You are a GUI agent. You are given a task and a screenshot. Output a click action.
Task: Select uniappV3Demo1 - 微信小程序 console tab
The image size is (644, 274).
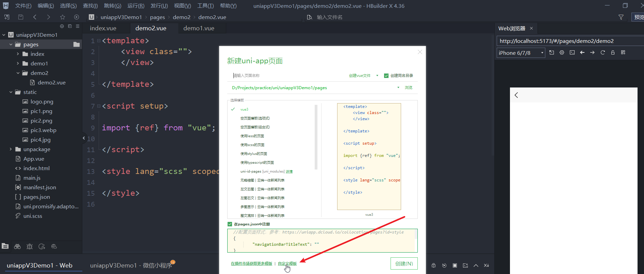point(131,265)
